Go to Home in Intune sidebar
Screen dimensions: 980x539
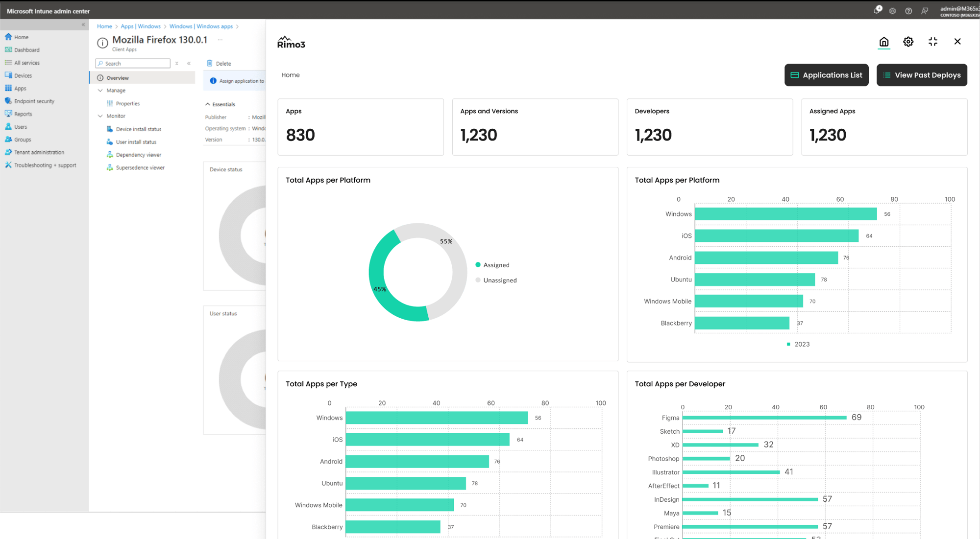click(21, 37)
